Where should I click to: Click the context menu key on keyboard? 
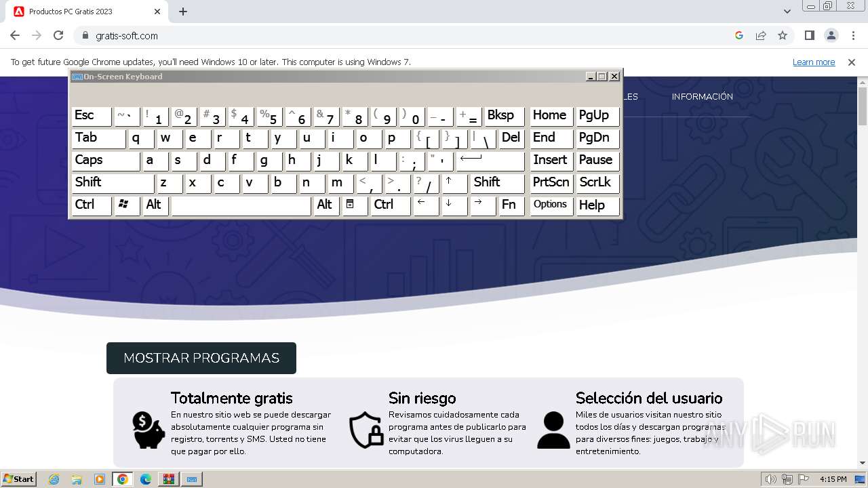point(355,205)
